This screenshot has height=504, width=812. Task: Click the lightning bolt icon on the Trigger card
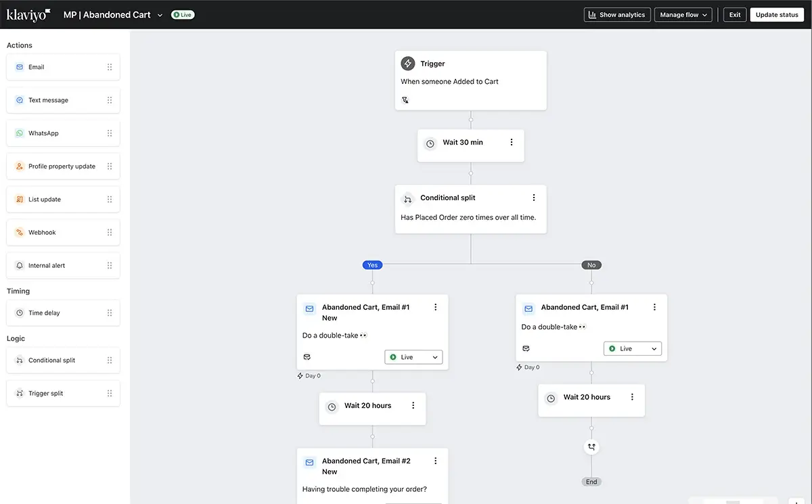pos(408,63)
